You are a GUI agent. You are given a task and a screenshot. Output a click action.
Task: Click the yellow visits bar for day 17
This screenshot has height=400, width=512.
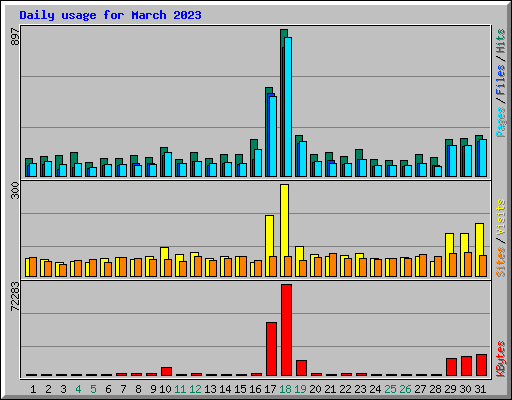269,235
